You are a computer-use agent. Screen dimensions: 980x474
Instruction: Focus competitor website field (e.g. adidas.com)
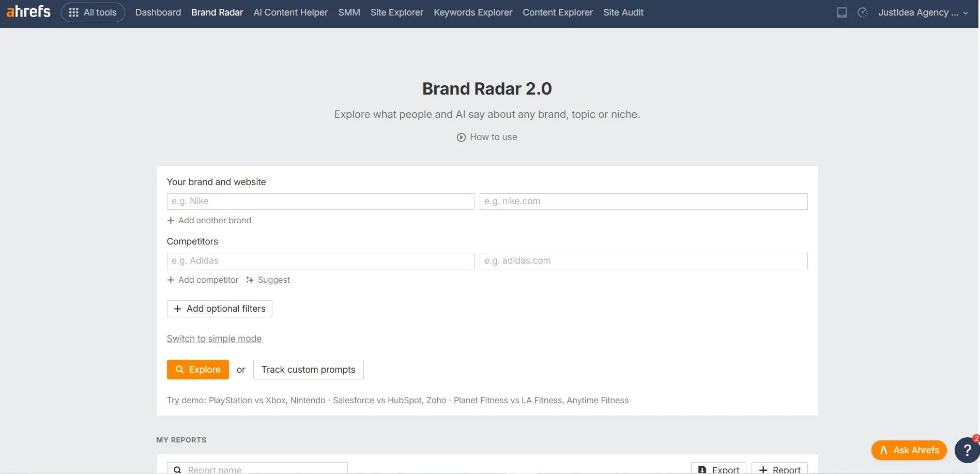[x=644, y=261]
